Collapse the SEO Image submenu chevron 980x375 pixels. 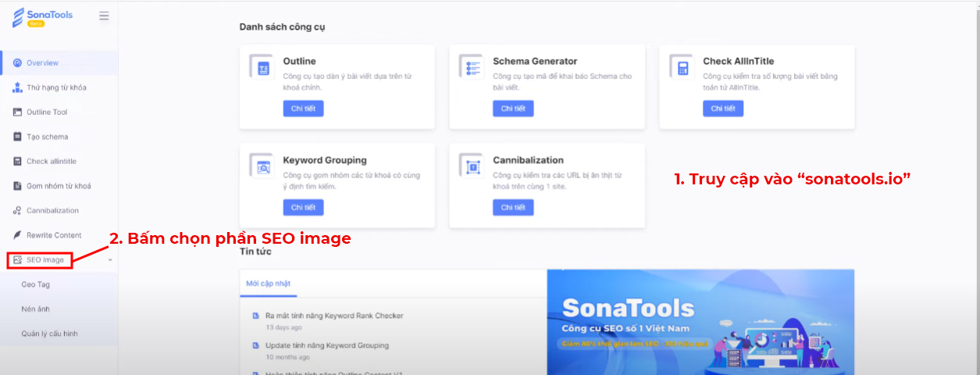[x=109, y=259]
